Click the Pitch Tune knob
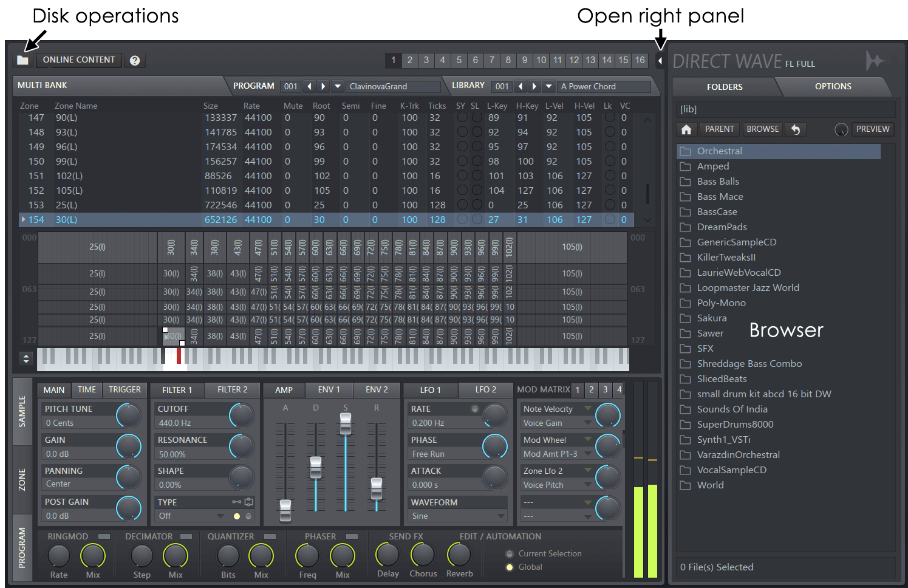Image resolution: width=908 pixels, height=588 pixels. (x=129, y=415)
